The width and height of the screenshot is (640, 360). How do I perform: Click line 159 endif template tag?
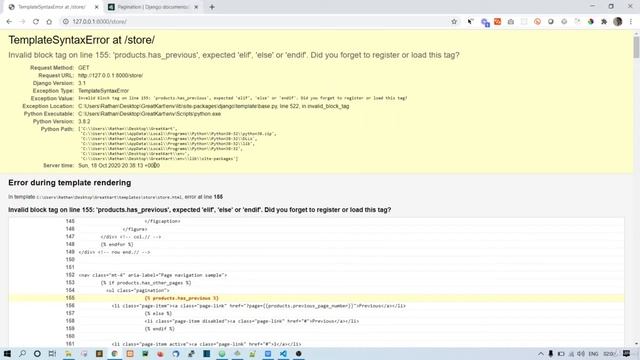pos(159,329)
